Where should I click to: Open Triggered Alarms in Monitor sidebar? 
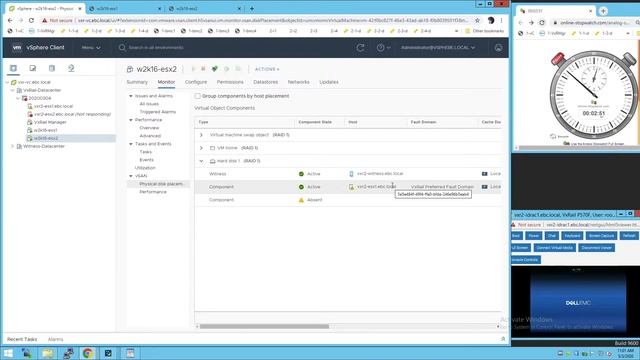pyautogui.click(x=158, y=112)
